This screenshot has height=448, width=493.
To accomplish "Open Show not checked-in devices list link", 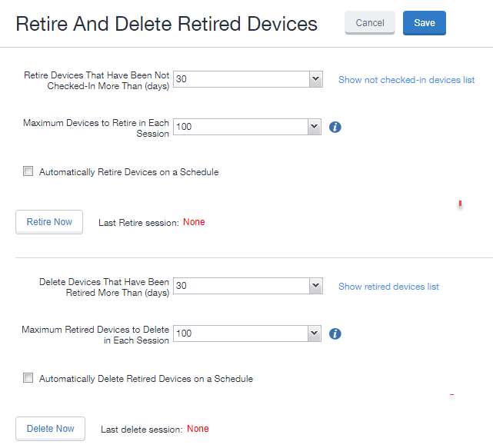I will [407, 80].
